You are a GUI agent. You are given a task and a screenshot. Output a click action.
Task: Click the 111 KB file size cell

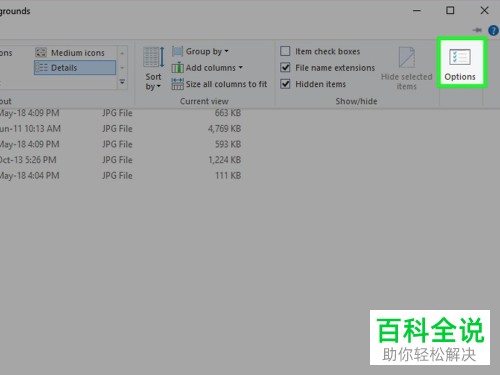coord(228,176)
